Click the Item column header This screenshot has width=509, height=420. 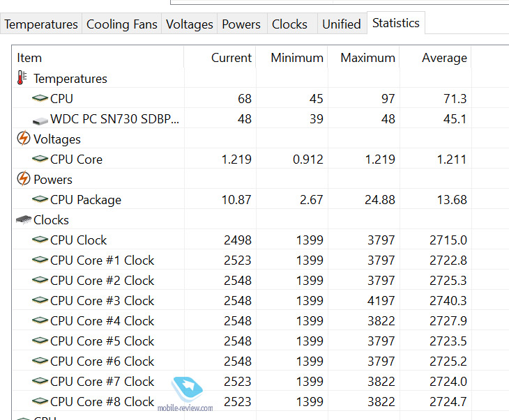(29, 58)
